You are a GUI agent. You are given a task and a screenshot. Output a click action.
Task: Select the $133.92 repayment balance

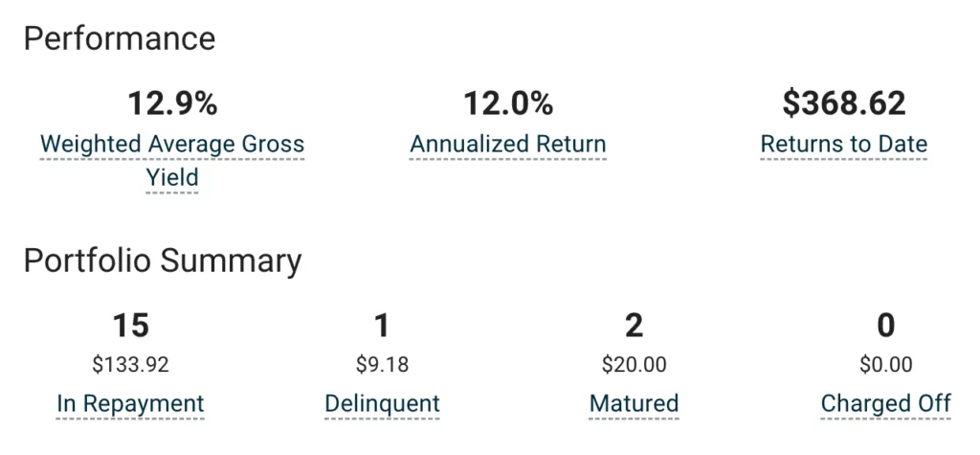[x=130, y=364]
